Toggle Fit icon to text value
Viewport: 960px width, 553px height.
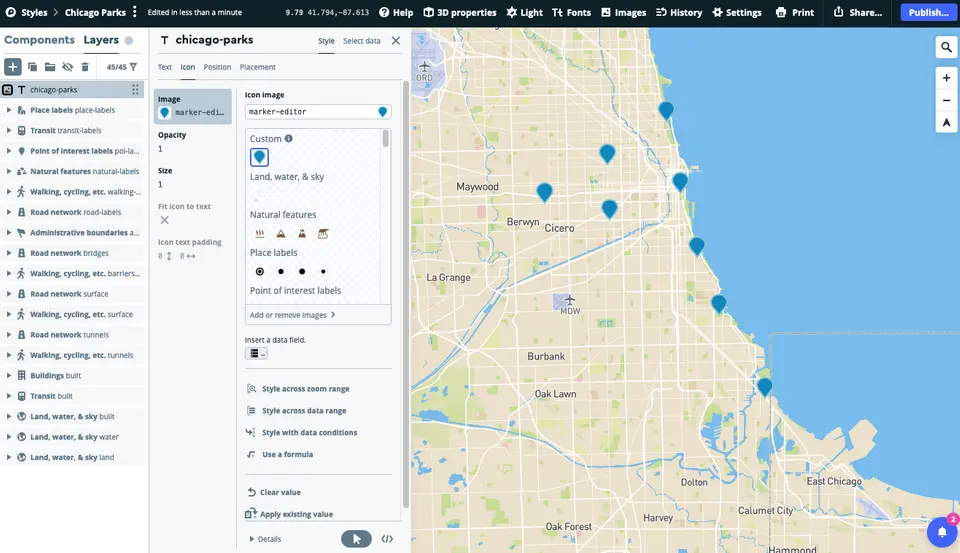(165, 220)
